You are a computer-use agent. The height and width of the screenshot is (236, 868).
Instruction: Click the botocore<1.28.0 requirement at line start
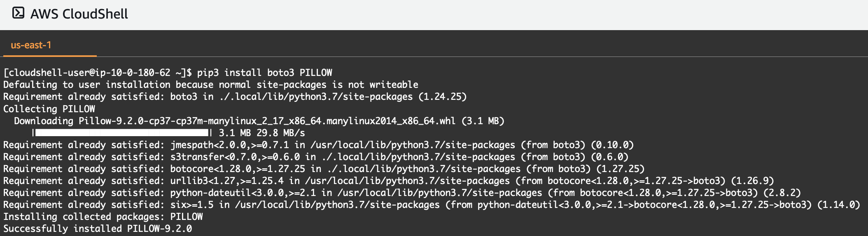(x=238, y=169)
